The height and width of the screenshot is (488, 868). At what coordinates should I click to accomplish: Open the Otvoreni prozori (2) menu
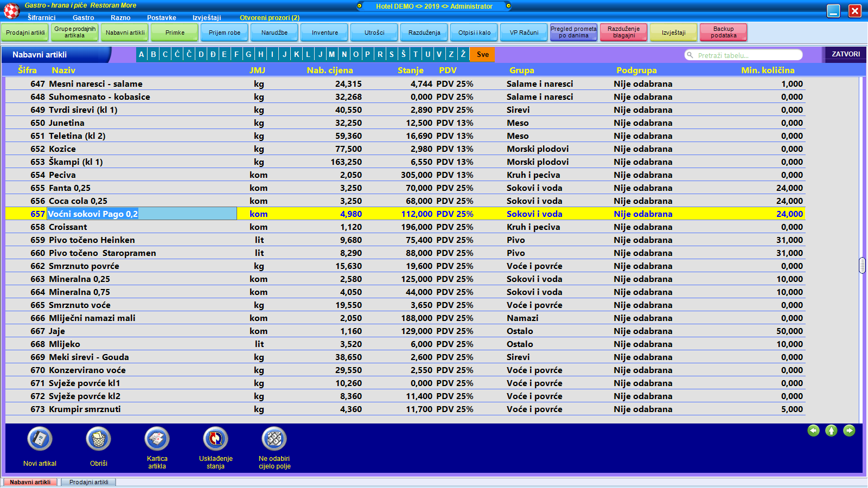pos(269,17)
